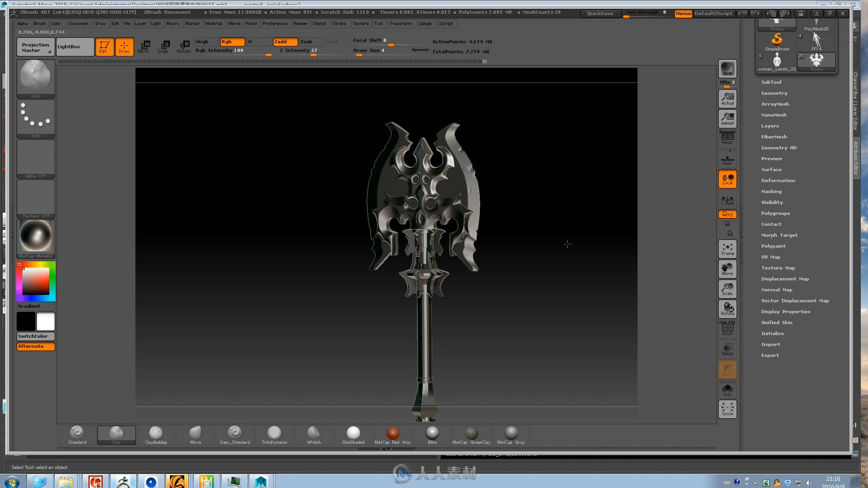Click the Alternate gradient button
This screenshot has width=868, height=488.
pyautogui.click(x=31, y=346)
